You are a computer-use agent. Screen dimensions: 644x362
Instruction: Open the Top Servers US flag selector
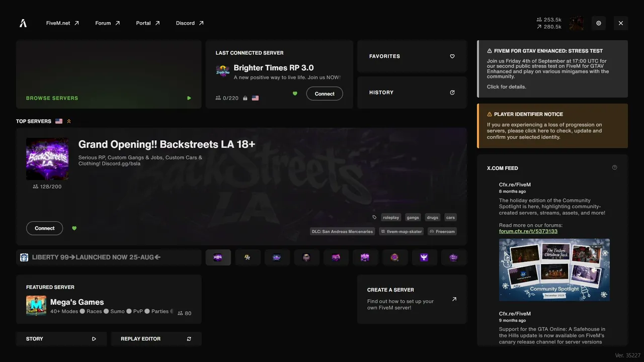[59, 121]
